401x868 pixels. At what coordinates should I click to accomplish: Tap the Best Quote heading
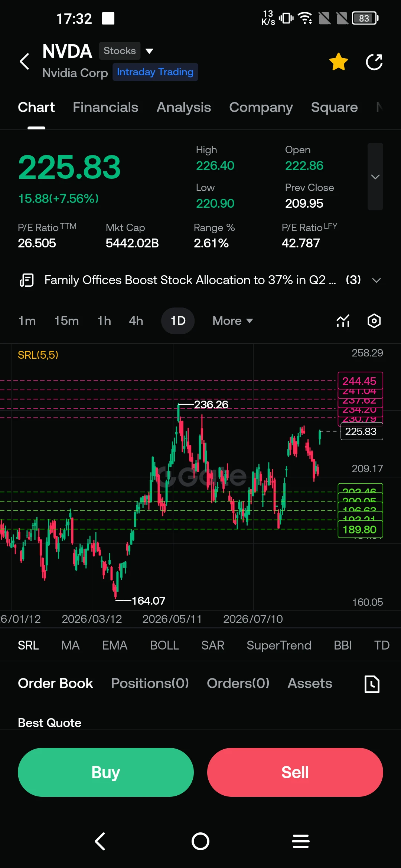point(50,723)
